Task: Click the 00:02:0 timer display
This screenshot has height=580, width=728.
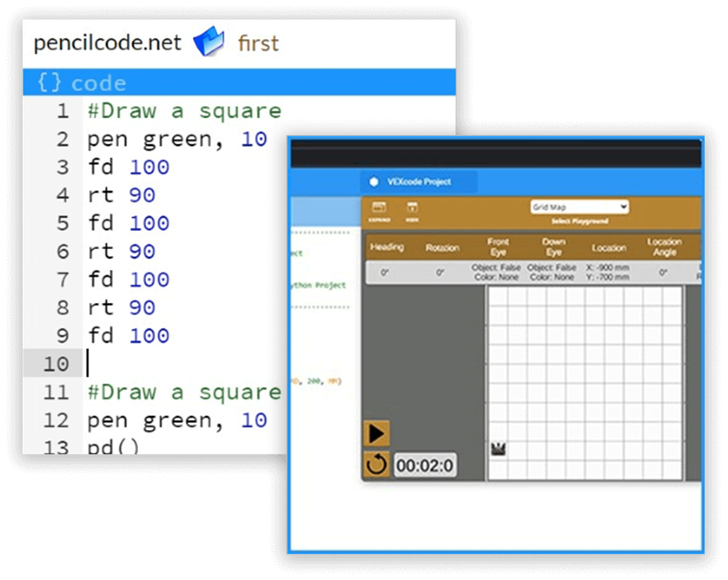Action: tap(424, 466)
